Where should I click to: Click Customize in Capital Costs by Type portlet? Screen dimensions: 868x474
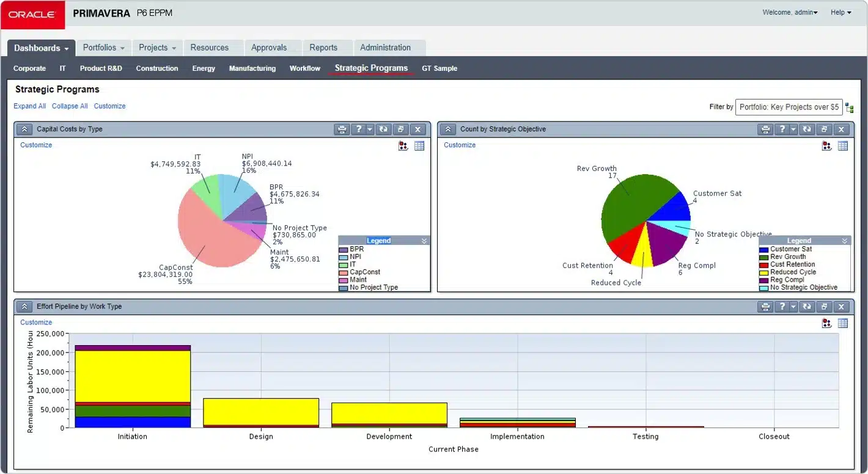coord(36,145)
